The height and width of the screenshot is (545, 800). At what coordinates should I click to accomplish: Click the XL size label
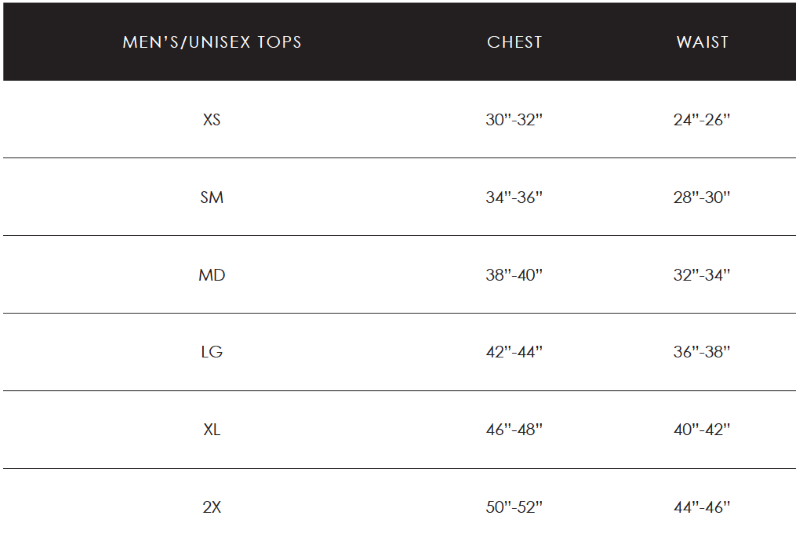[x=211, y=430]
